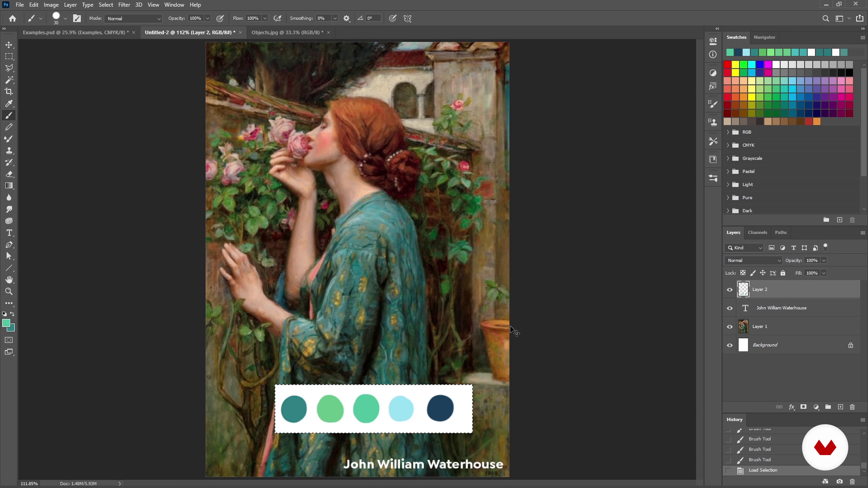Toggle Quick Mask mode

click(9, 340)
